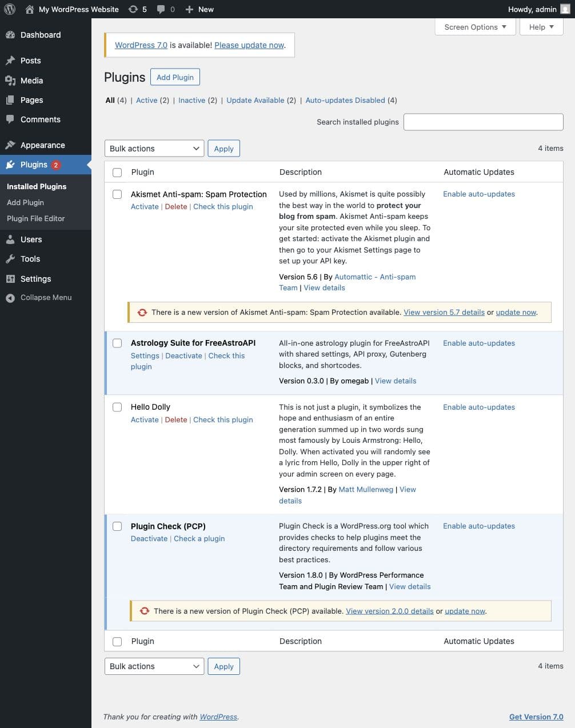The height and width of the screenshot is (728, 575).
Task: Click the Dashboard gauge icon in sidebar
Action: click(10, 35)
